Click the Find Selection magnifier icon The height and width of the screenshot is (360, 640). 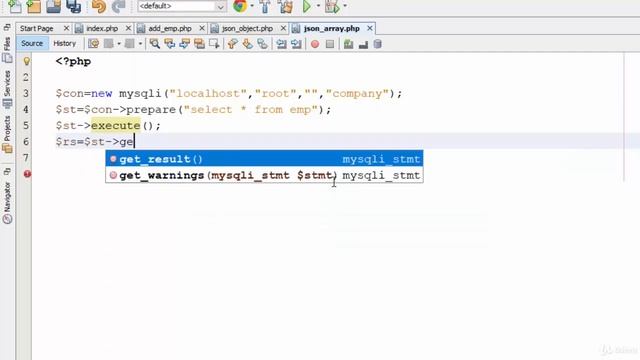point(154,44)
